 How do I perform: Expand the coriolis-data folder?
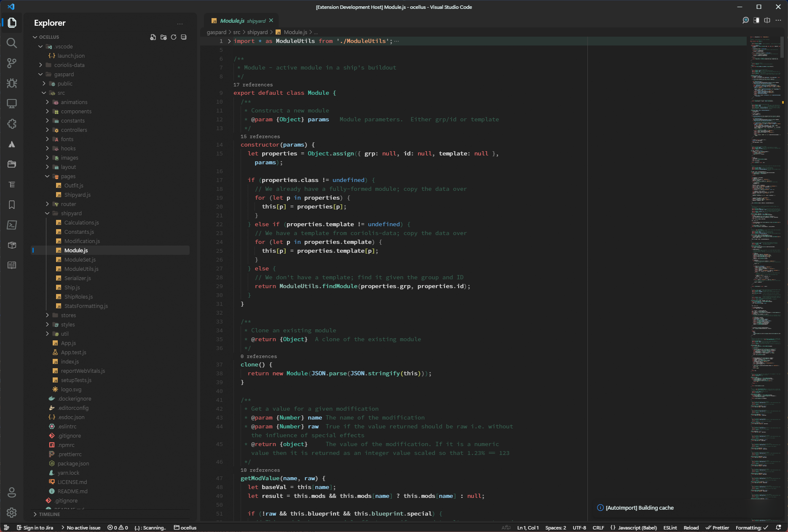coord(69,65)
